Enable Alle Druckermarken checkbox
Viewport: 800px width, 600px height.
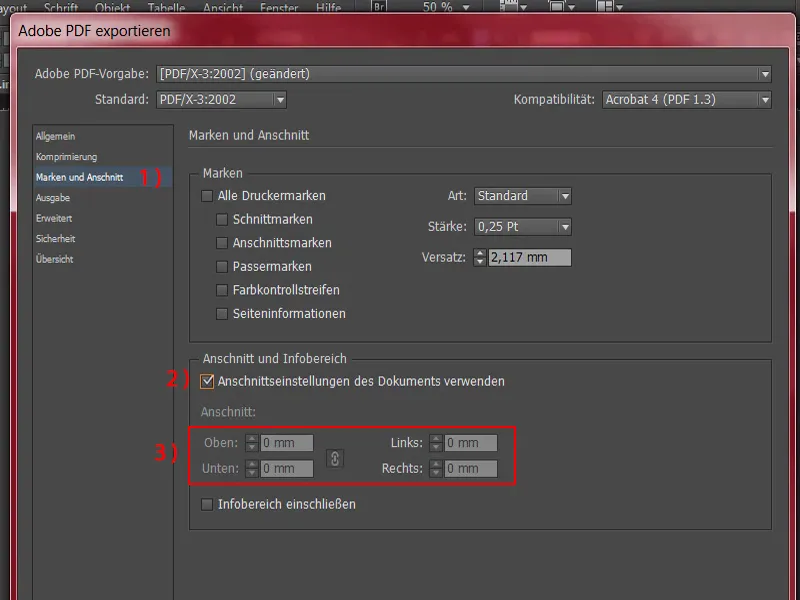[x=207, y=196]
